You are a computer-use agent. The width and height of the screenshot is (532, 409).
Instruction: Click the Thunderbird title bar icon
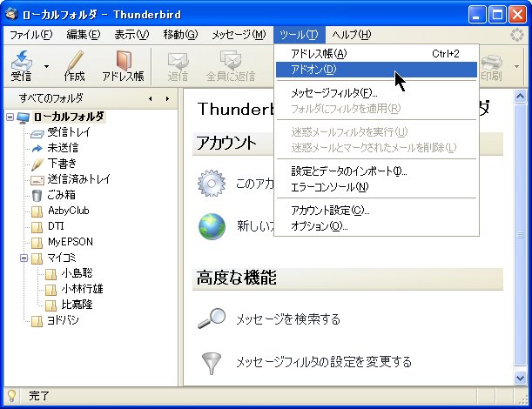[x=12, y=14]
